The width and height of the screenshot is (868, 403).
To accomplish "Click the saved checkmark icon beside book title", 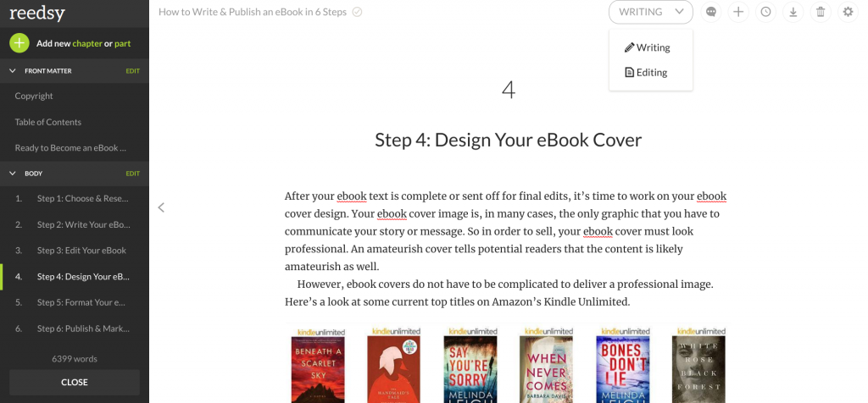I will pyautogui.click(x=358, y=12).
